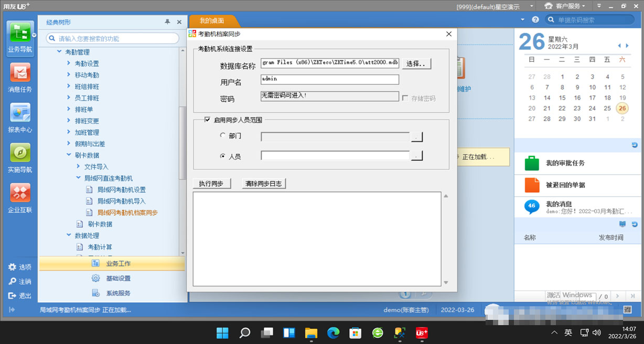Expand 考勤设置 tree node
The width and height of the screenshot is (644, 344).
pos(69,63)
